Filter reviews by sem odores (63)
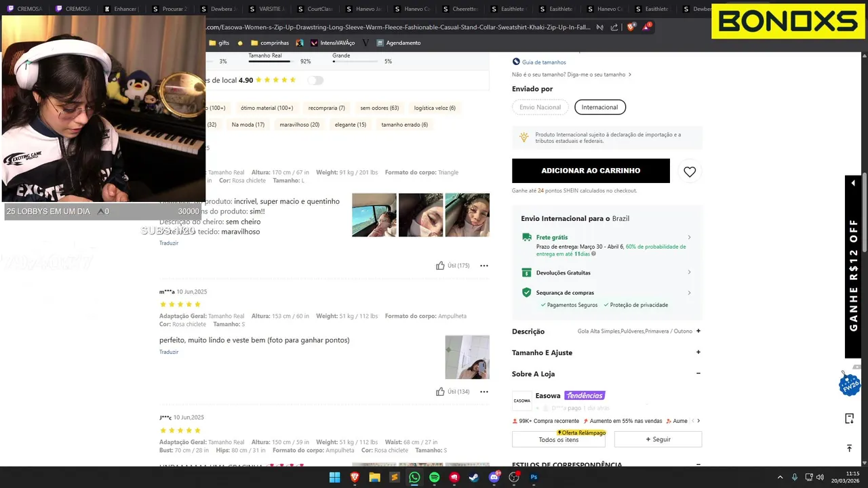The image size is (868, 488). coord(379,108)
